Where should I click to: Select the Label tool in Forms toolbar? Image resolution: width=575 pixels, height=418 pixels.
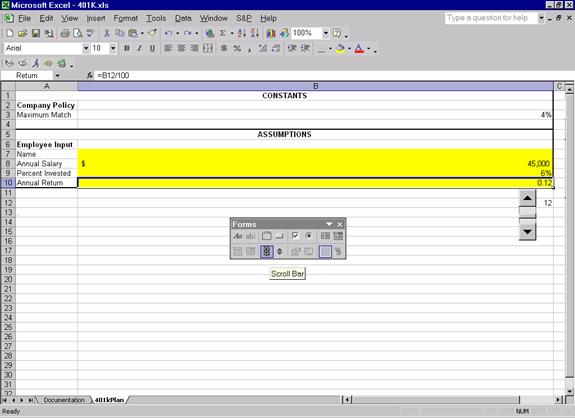238,236
